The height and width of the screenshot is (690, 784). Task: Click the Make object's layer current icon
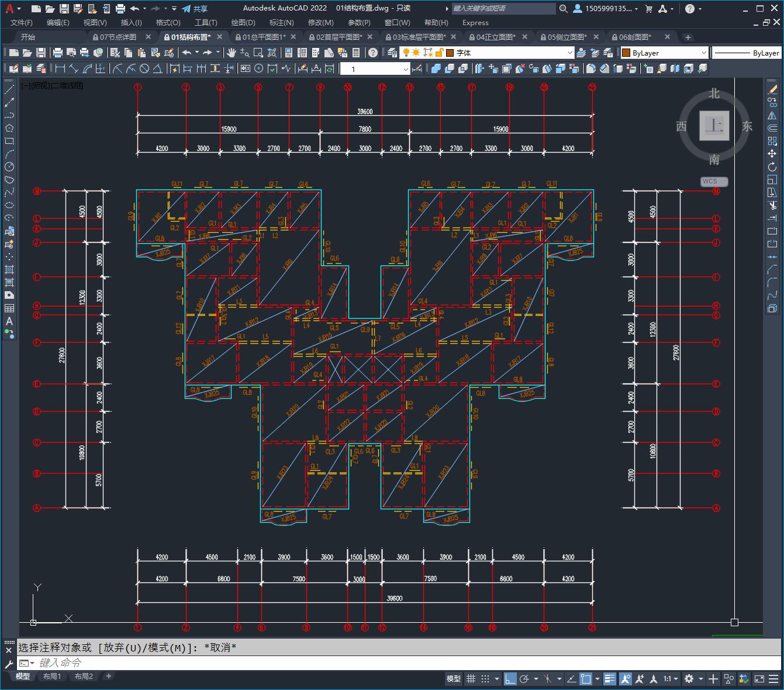click(581, 53)
